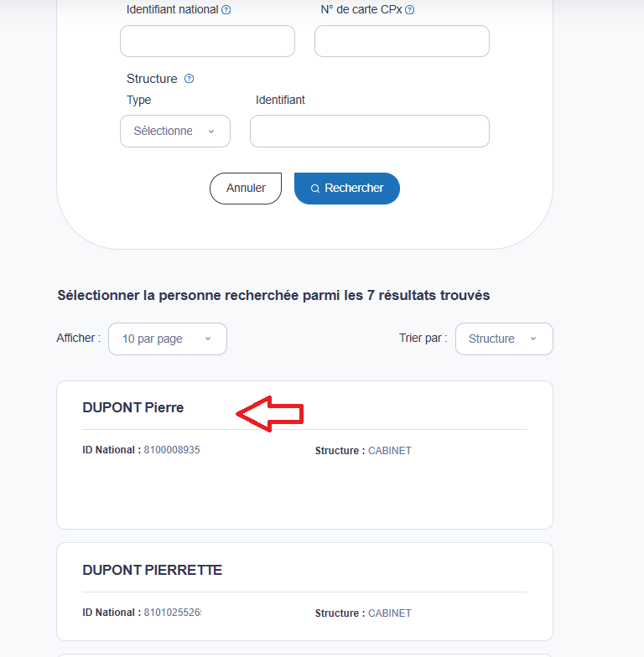Select the DUPONT PIERRETTE result name

pos(153,570)
